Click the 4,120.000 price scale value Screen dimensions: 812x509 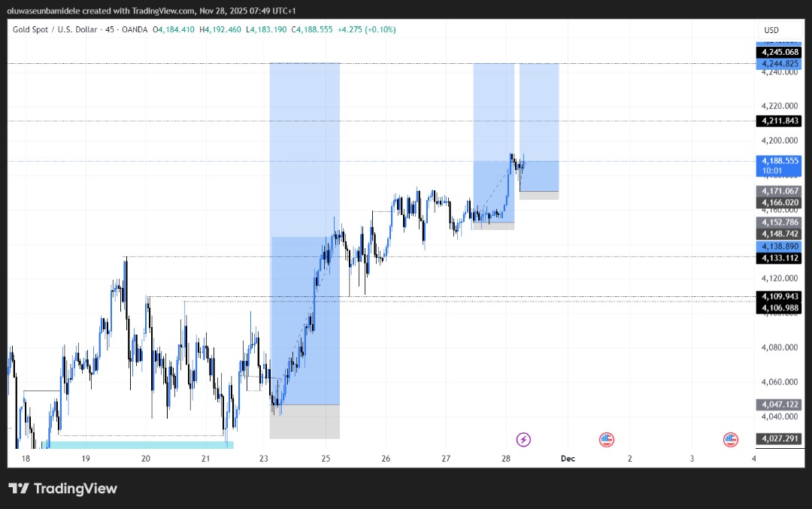pos(780,278)
